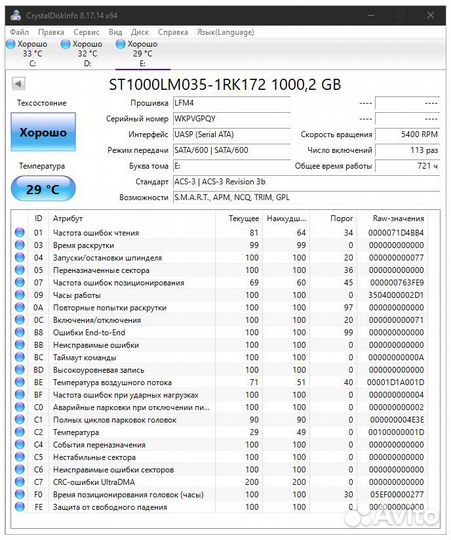451x540 pixels.
Task: Click status orb for attribute 03
Action: (x=20, y=245)
